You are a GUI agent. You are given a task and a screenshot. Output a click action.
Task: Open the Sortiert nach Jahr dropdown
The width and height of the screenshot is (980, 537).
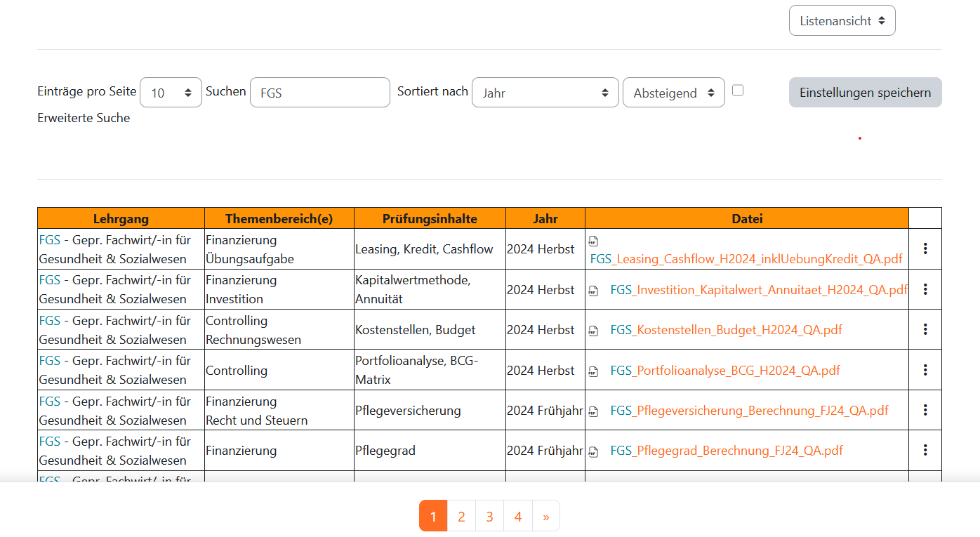(x=545, y=93)
